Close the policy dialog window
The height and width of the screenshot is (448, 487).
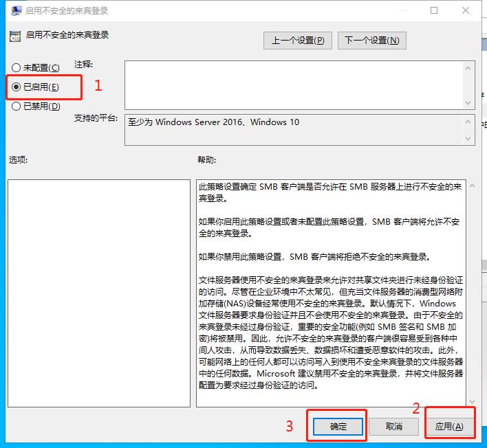tap(465, 10)
